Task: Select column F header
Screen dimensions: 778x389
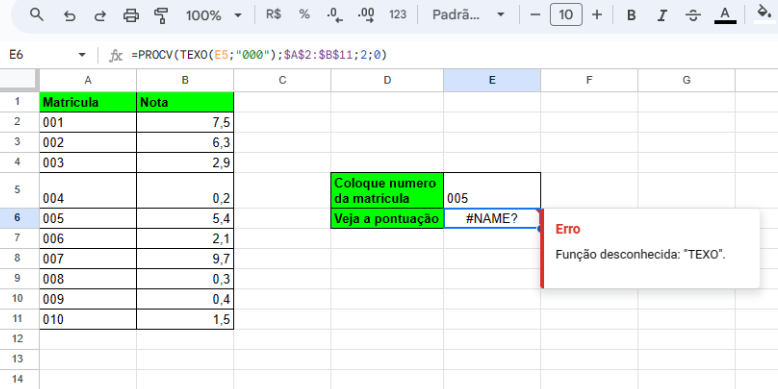Action: [589, 80]
